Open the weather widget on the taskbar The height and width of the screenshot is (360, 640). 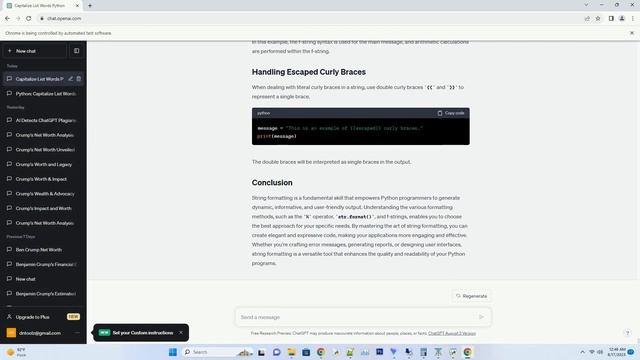16,352
